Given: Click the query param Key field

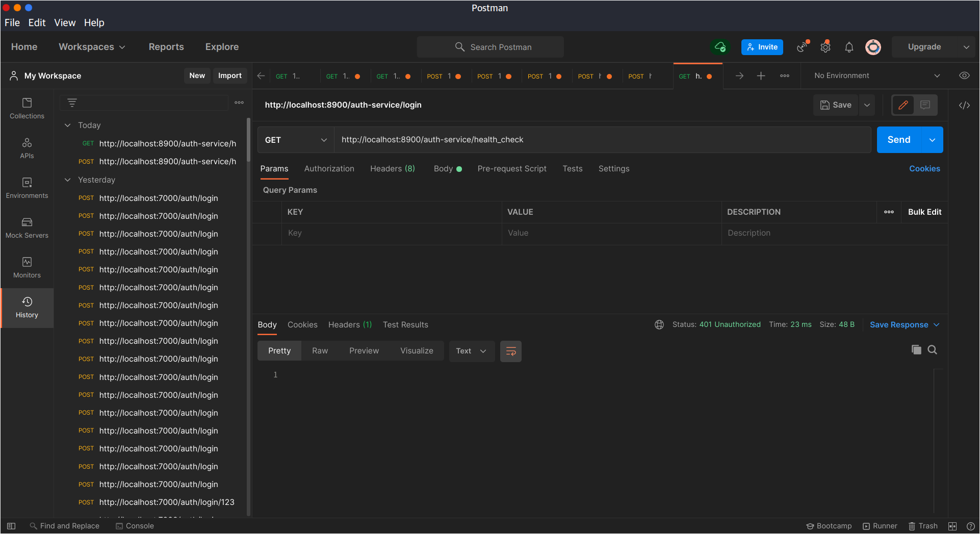Looking at the screenshot, I should click(392, 233).
